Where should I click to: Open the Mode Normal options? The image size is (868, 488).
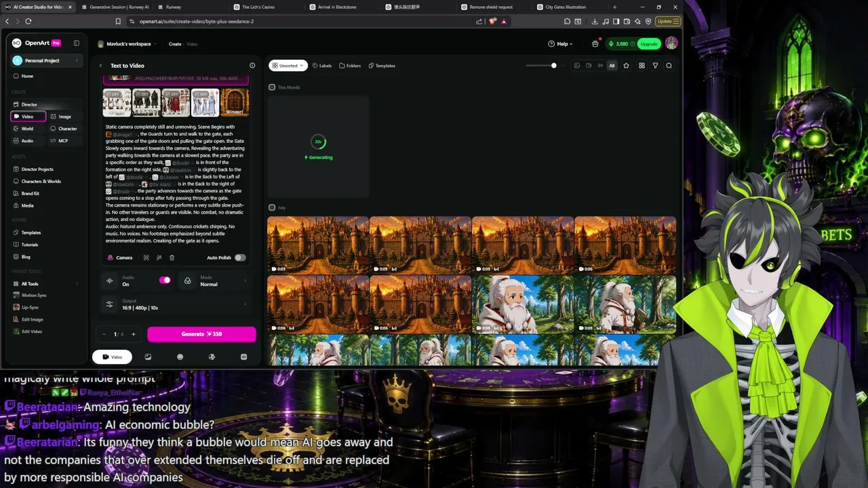point(215,281)
